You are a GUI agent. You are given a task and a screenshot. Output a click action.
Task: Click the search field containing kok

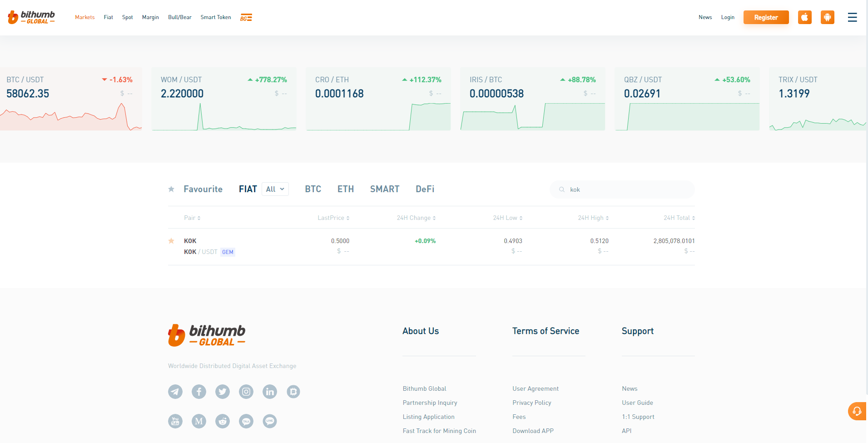[622, 189]
